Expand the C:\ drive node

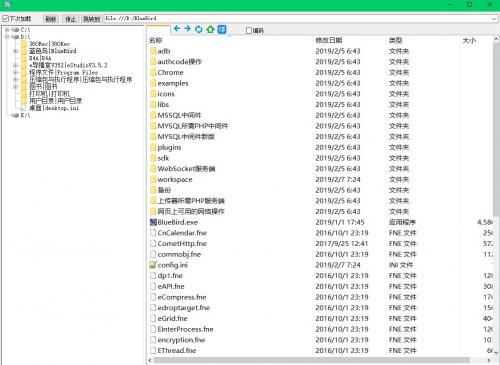[x=7, y=30]
